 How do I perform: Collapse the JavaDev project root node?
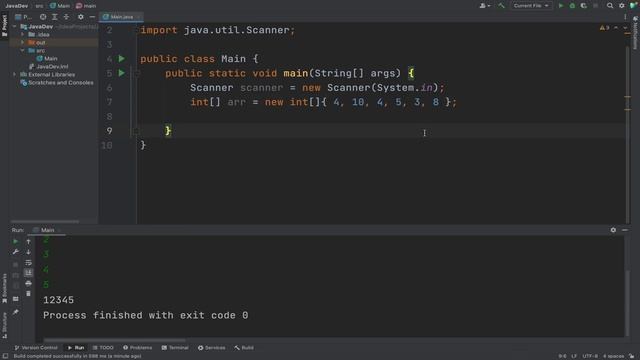(15, 27)
